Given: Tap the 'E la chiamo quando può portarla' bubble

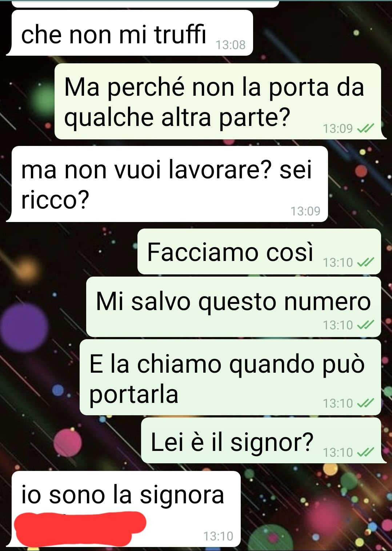Looking at the screenshot, I should (230, 377).
